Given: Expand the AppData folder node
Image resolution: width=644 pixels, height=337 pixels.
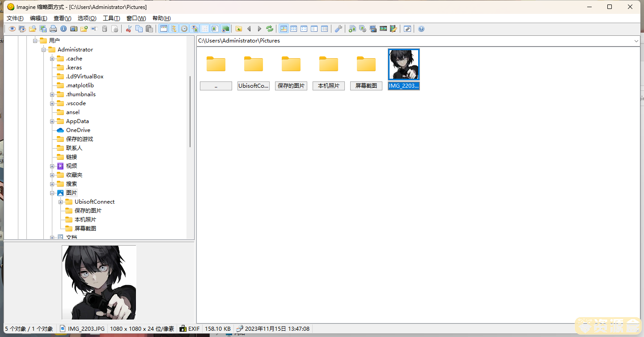Looking at the screenshot, I should 52,121.
